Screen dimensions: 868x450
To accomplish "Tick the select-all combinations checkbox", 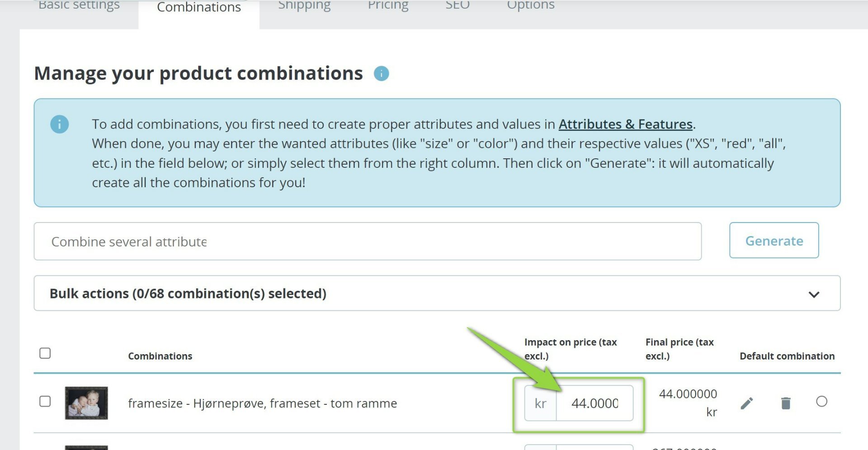I will tap(45, 353).
